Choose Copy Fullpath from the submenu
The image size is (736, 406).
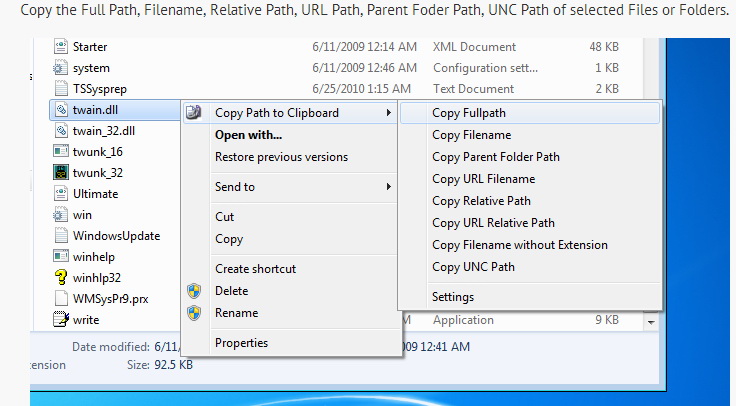click(x=469, y=113)
